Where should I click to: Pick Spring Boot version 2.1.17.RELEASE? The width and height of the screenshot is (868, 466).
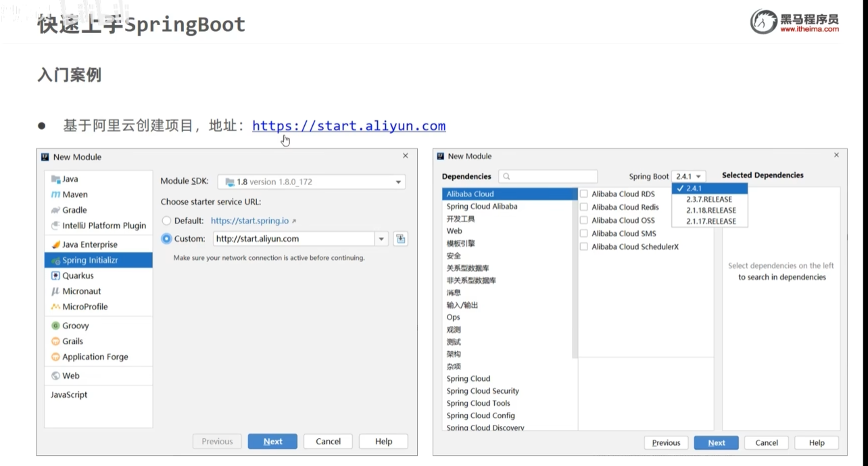click(710, 221)
